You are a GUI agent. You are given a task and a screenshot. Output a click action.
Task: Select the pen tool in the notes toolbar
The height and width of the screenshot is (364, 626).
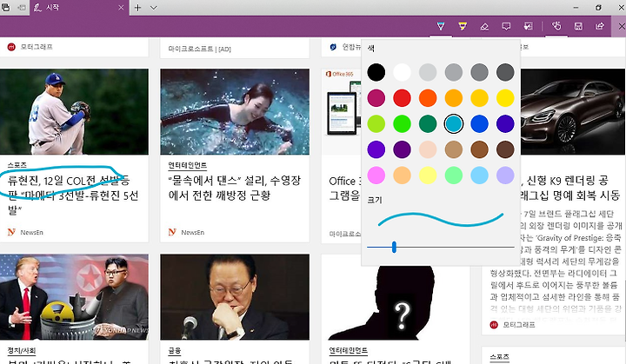tap(441, 26)
